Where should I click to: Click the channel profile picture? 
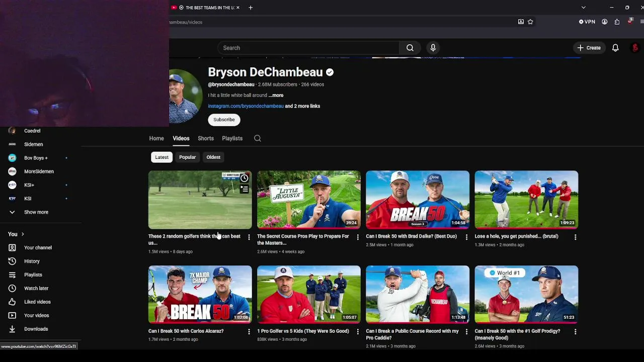(x=185, y=96)
